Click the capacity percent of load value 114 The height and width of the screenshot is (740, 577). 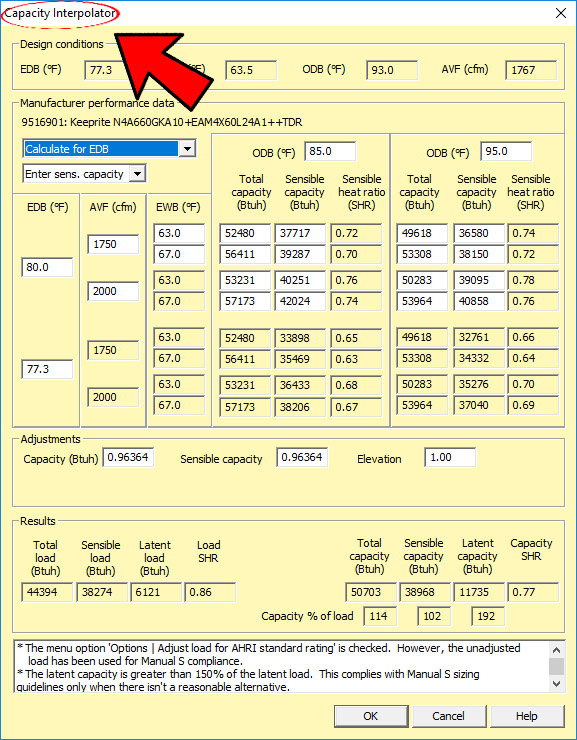pos(380,616)
